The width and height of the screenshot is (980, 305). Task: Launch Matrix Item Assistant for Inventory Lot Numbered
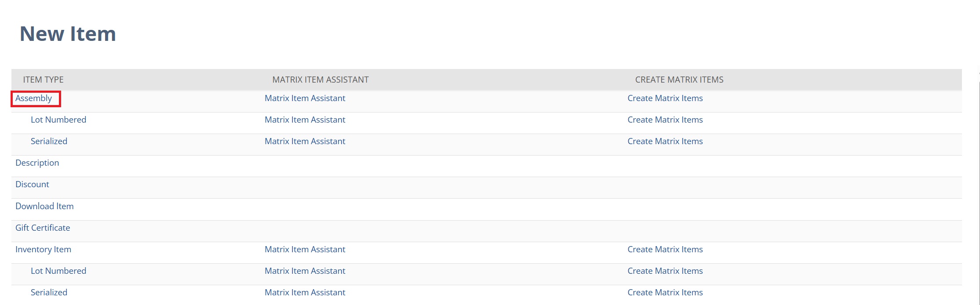305,271
